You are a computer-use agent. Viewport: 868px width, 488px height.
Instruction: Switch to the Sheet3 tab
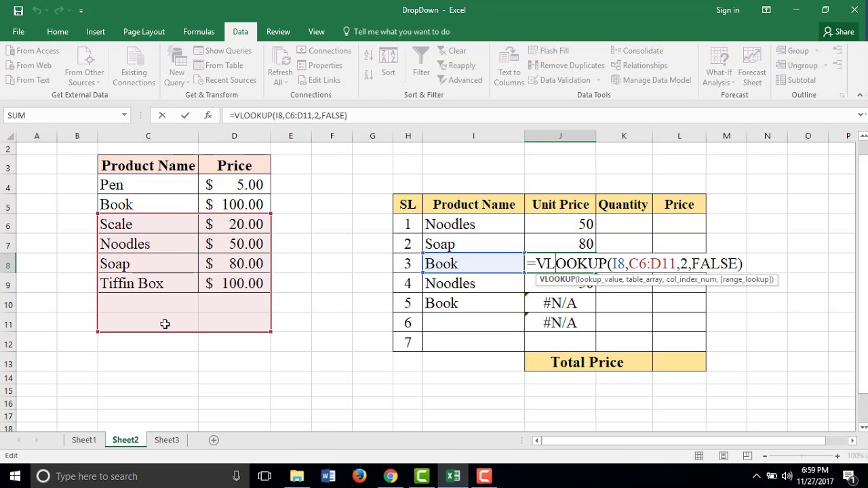(167, 440)
